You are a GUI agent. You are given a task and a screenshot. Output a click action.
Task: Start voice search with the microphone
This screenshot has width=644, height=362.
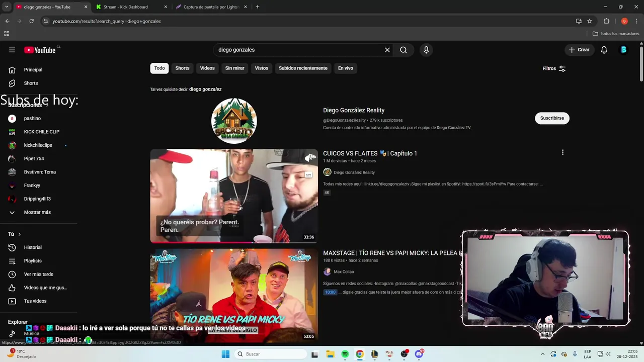(426, 50)
